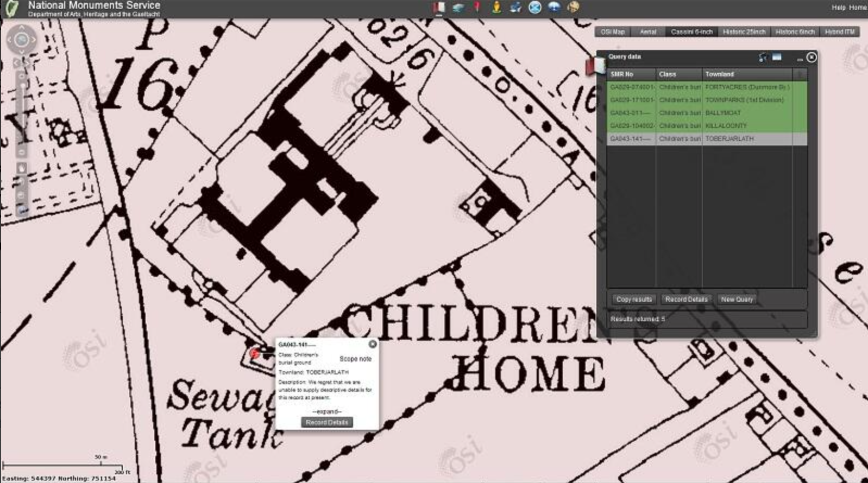Select the OSi Map basemap
This screenshot has width=868, height=483.
[x=613, y=32]
